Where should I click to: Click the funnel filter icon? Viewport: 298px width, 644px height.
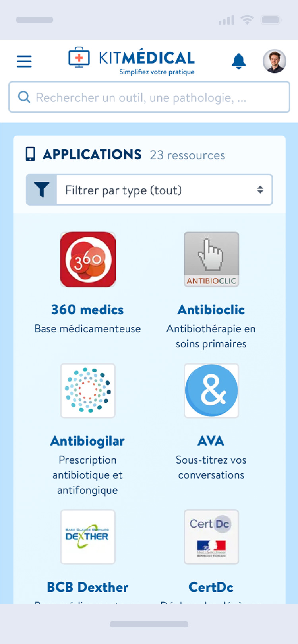pyautogui.click(x=41, y=190)
